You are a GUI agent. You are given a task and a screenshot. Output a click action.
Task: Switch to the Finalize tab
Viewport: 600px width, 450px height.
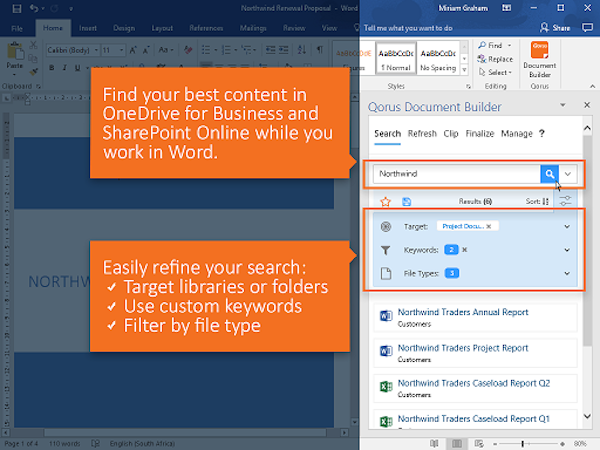point(479,133)
